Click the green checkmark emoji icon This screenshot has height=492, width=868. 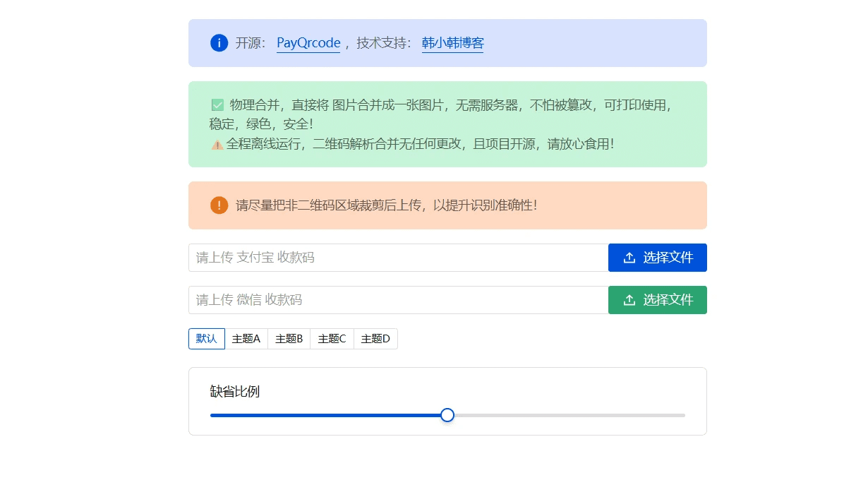click(x=217, y=105)
